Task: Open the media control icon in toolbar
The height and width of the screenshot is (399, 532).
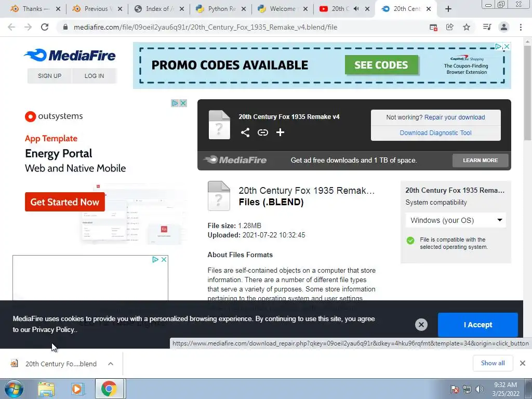Action: pyautogui.click(x=487, y=27)
